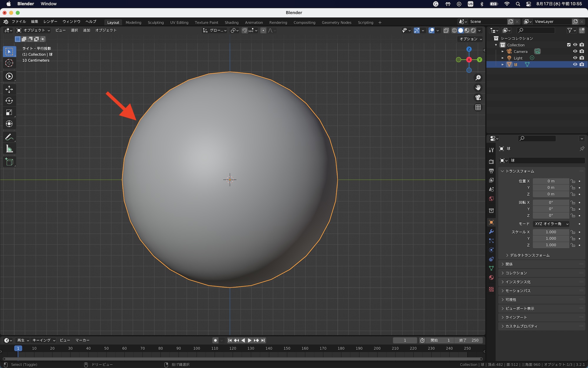Click the Add Cube tool
588x368 pixels.
[9, 162]
